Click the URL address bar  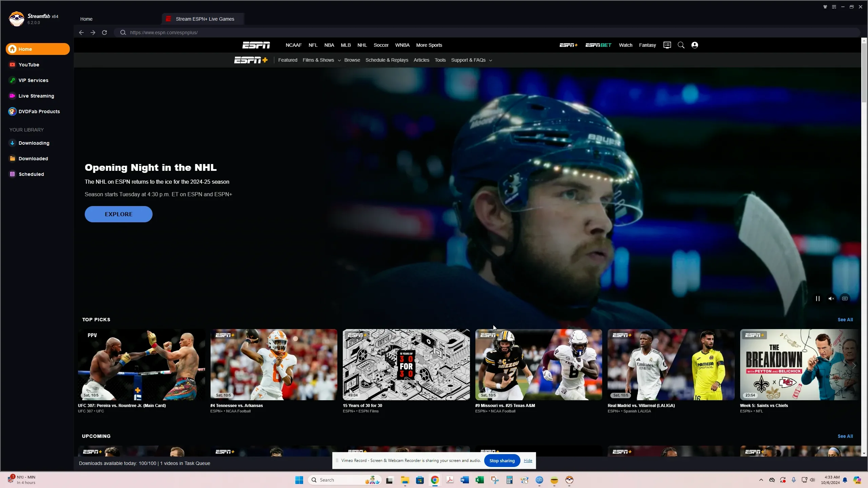pyautogui.click(x=487, y=33)
